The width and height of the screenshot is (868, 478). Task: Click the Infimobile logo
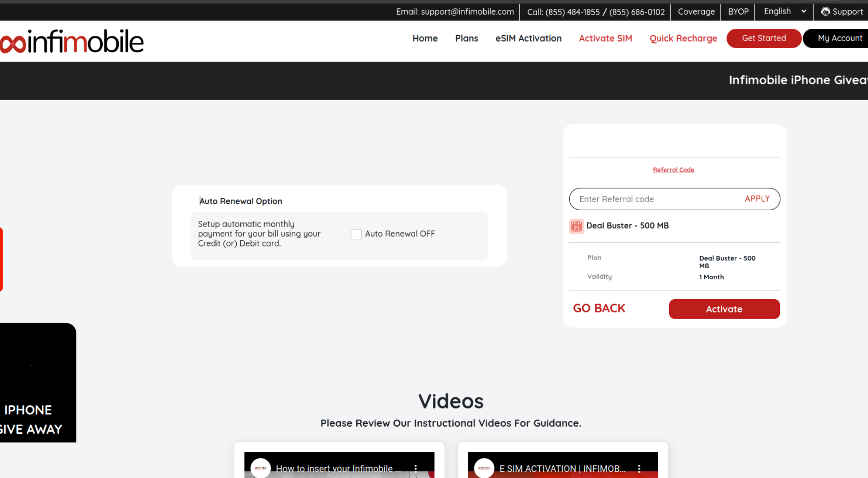[x=72, y=41]
